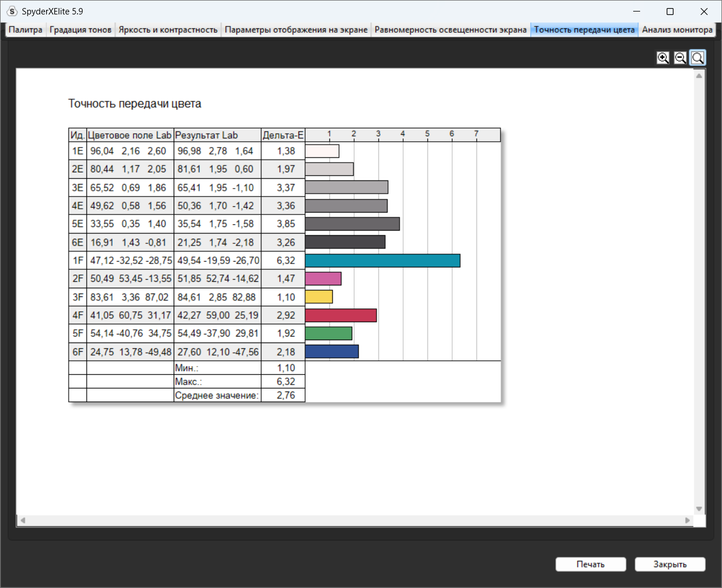The image size is (722, 588).
Task: Open Равномерность освещенности экрана tab
Action: click(450, 29)
